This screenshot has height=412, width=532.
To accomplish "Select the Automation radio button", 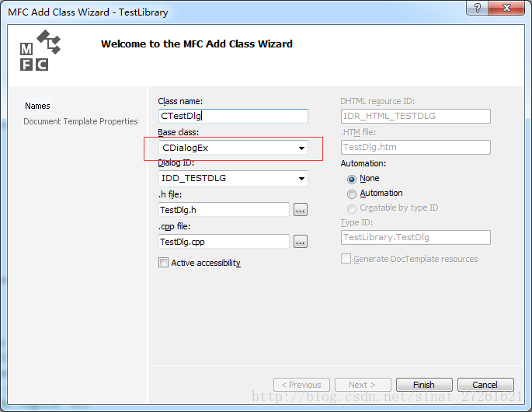I will tap(352, 194).
